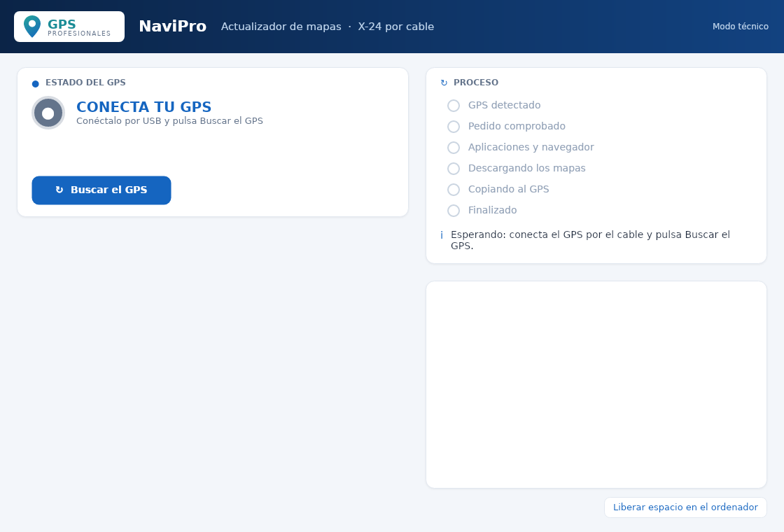Select the Copiando al GPS step circle
Image resolution: width=784 pixels, height=532 pixels.
click(454, 190)
